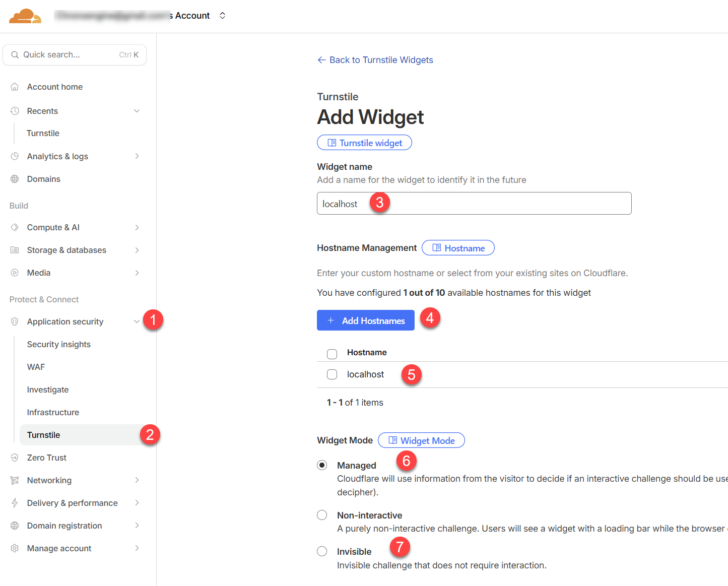Image resolution: width=728 pixels, height=586 pixels.
Task: Open Security insights in the sidebar
Action: (58, 344)
